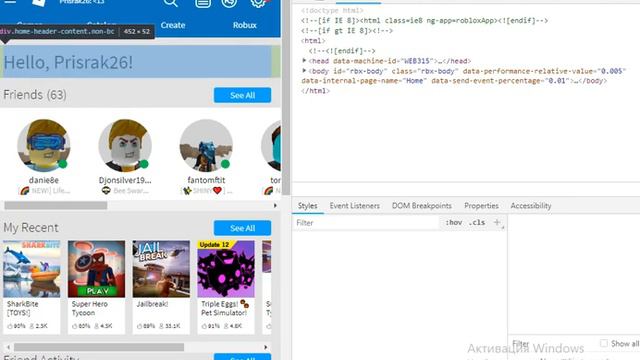640x360 pixels.
Task: Open the messages feed icon in header
Action: click(203, 3)
